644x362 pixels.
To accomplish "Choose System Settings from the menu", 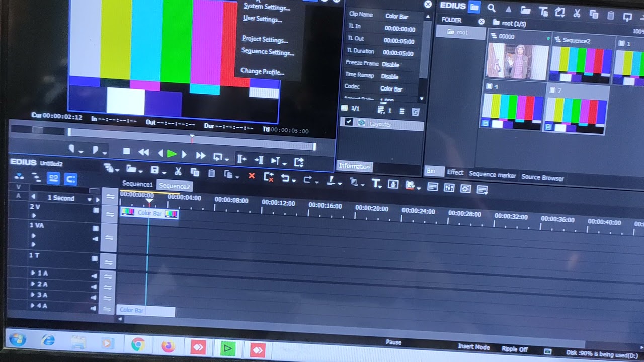I will (267, 7).
